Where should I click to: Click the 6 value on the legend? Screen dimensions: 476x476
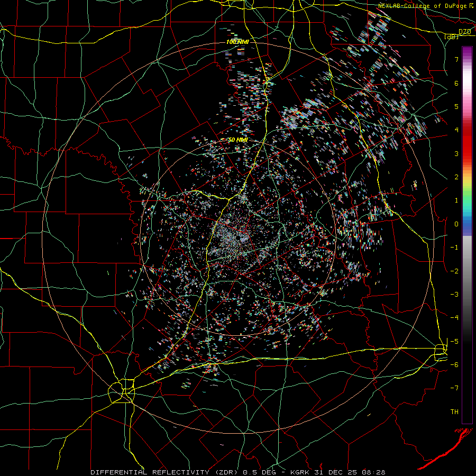456,83
